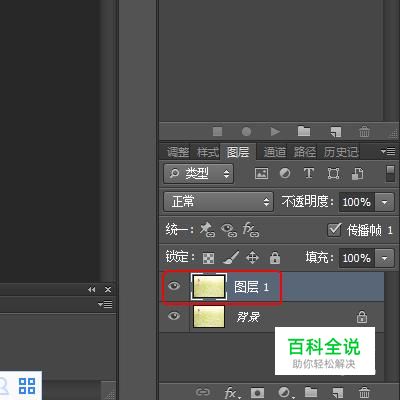Image resolution: width=400 pixels, height=400 pixels.
Task: Start recording an action
Action: (246, 132)
